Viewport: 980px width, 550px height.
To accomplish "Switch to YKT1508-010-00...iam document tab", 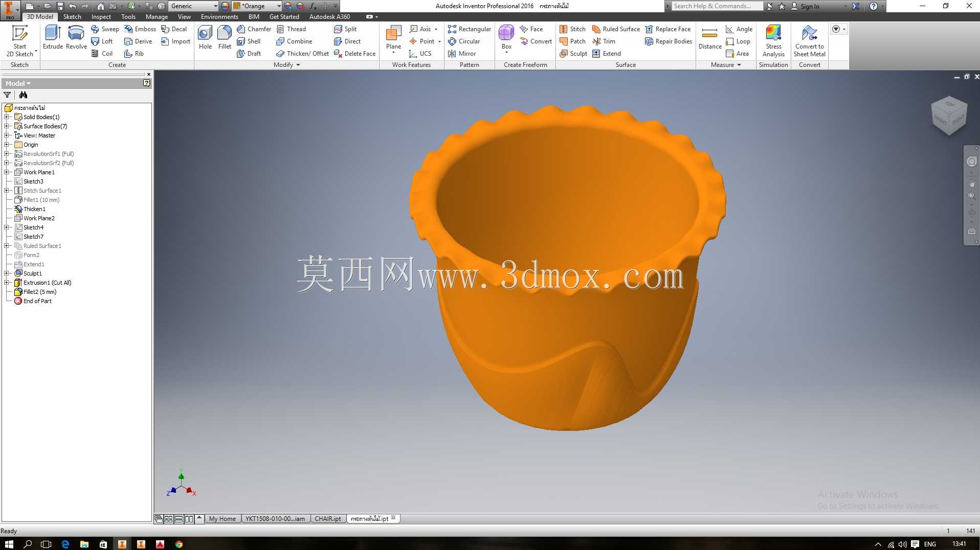I will click(275, 519).
